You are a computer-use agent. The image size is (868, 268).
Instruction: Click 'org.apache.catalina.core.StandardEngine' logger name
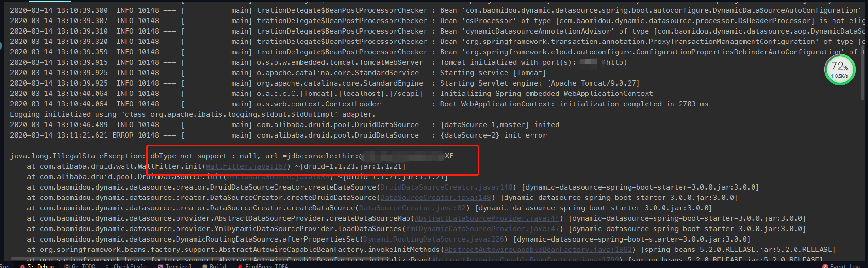point(340,83)
